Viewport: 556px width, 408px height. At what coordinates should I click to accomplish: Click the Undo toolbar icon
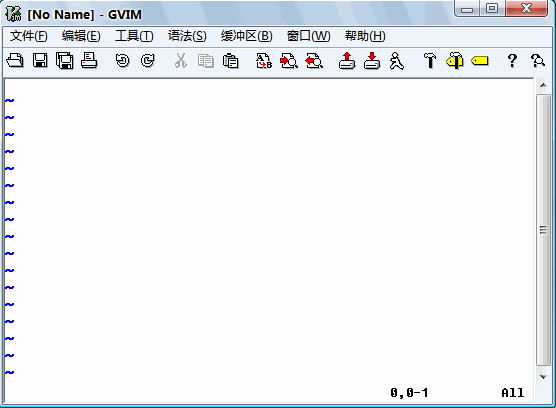123,61
